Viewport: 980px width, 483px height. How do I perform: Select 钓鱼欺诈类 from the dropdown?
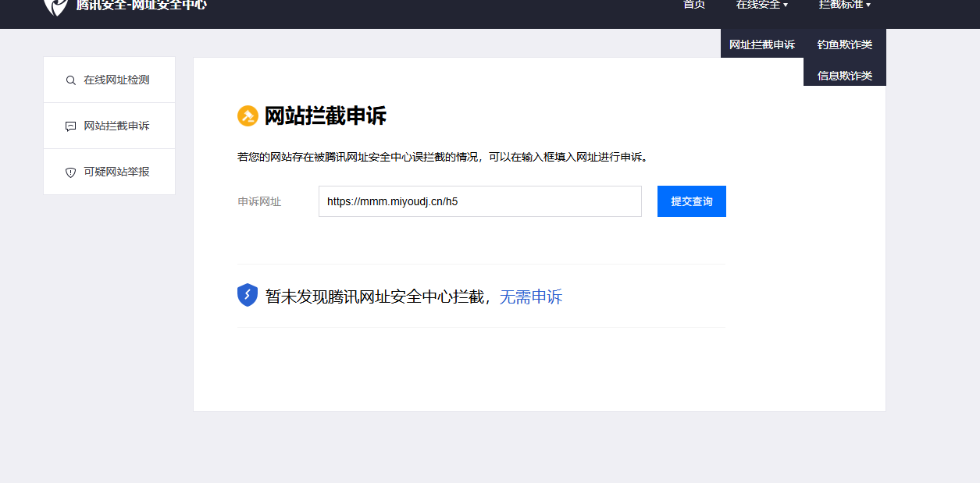[845, 44]
